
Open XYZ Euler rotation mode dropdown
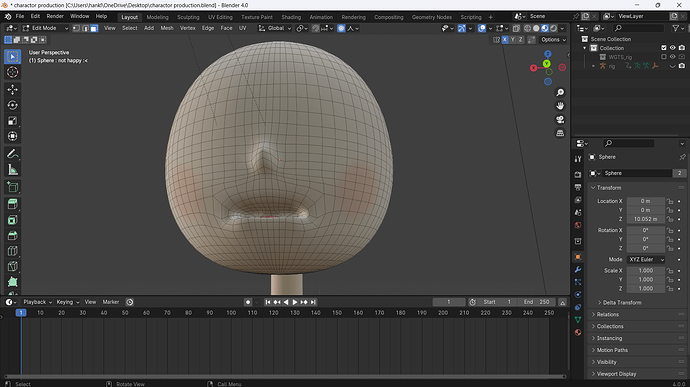point(646,259)
